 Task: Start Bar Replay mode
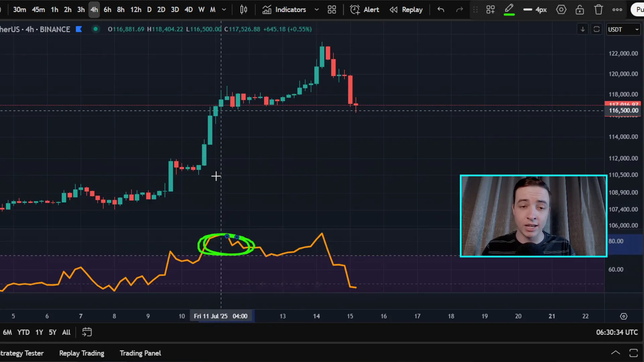click(406, 10)
